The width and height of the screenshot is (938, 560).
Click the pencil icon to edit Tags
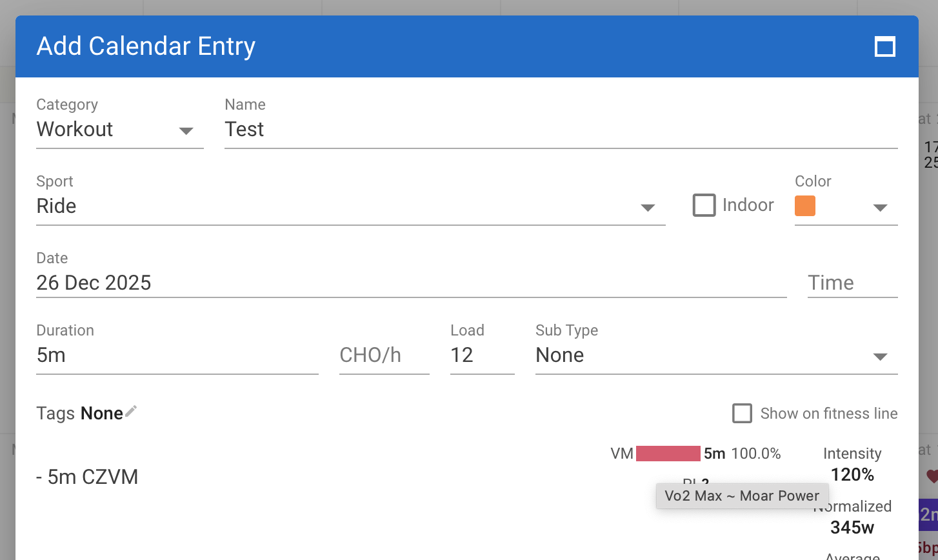[x=131, y=412]
